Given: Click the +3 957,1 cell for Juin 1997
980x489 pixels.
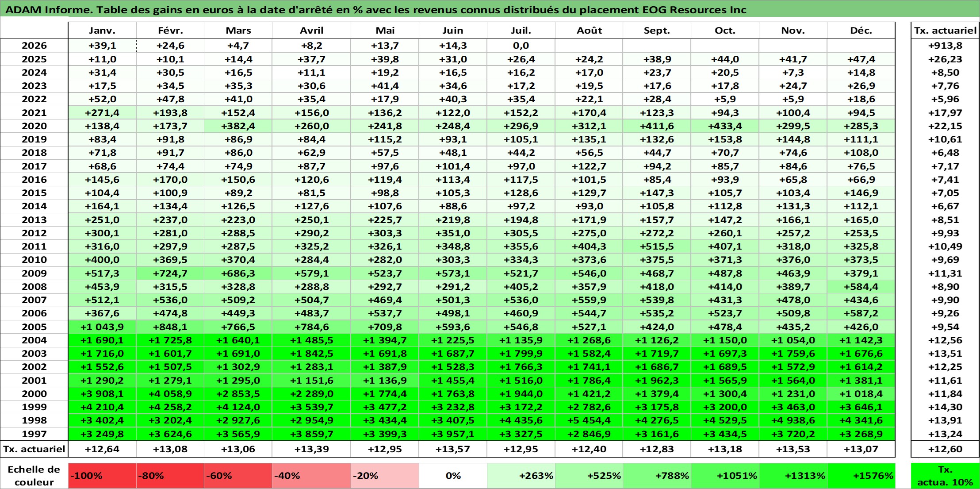Looking at the screenshot, I should [453, 434].
